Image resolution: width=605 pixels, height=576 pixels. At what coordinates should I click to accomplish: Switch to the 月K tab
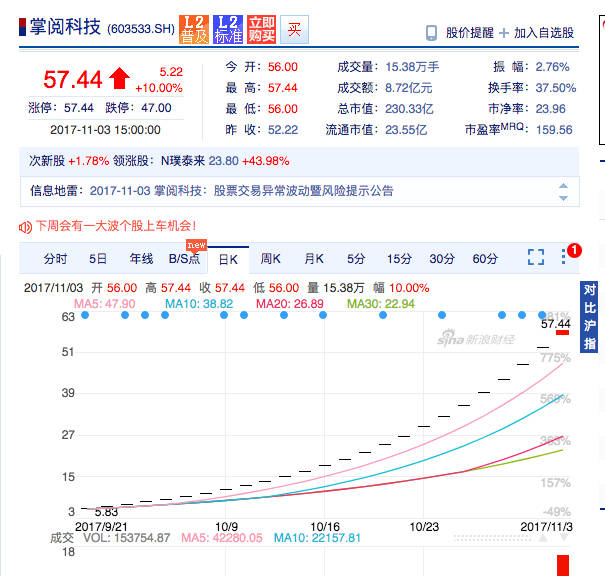coord(314,258)
